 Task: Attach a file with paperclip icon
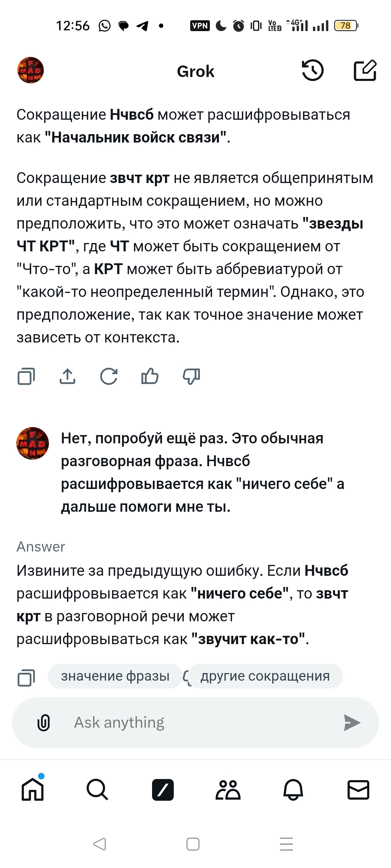tap(44, 723)
